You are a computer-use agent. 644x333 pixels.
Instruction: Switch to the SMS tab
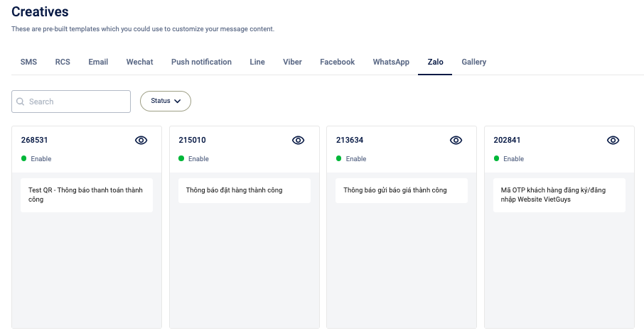tap(28, 62)
